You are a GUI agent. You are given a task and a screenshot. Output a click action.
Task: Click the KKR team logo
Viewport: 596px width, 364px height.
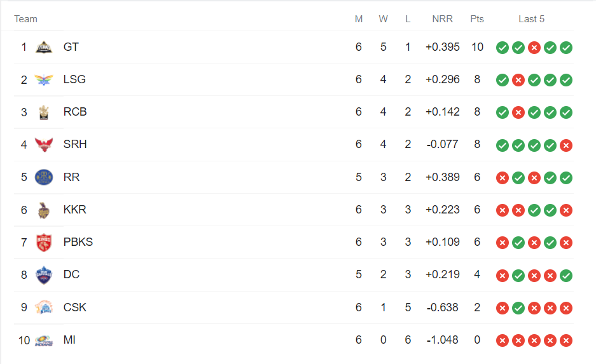(x=44, y=210)
